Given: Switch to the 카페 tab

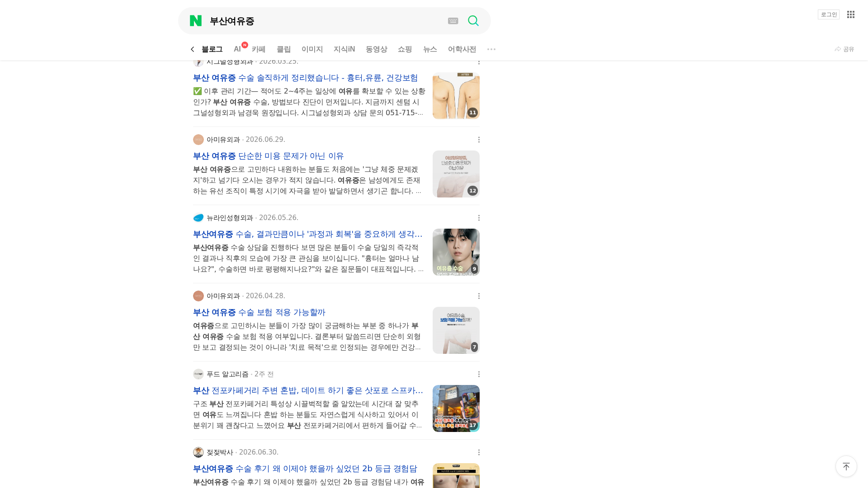Looking at the screenshot, I should 259,49.
